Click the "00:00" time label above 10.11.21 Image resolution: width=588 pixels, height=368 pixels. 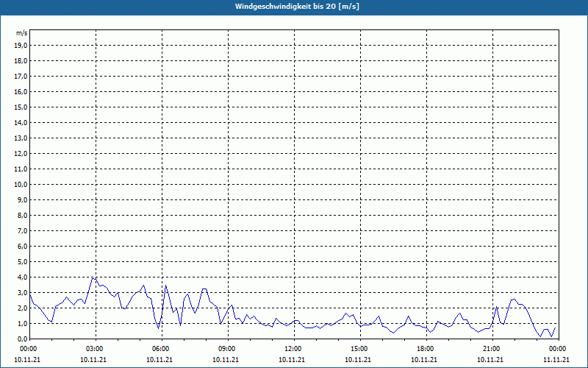(28, 349)
